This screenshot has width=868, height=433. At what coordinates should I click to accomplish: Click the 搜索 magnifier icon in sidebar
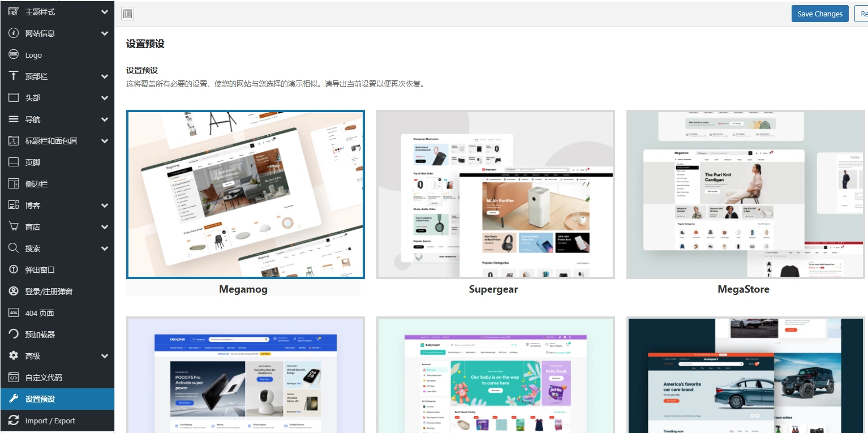(x=12, y=248)
